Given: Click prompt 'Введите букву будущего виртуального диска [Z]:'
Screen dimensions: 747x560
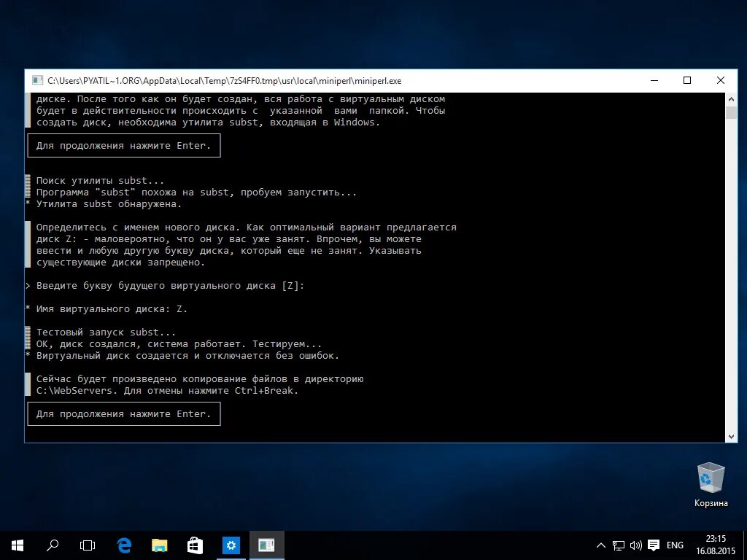Looking at the screenshot, I should [x=170, y=286].
